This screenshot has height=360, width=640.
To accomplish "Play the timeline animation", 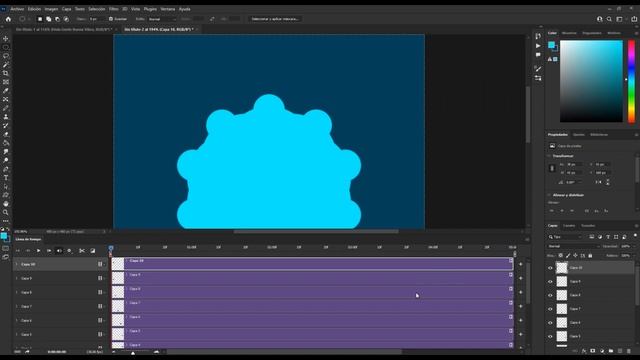I will tap(38, 251).
